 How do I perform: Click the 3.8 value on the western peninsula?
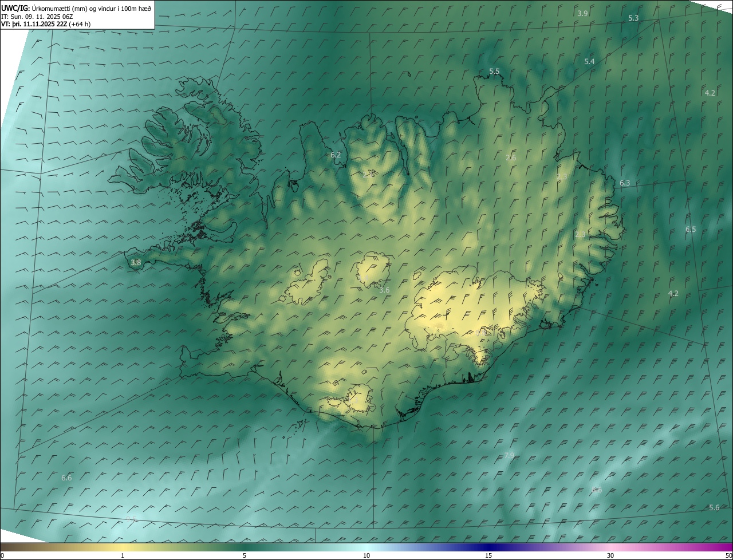pyautogui.click(x=136, y=262)
